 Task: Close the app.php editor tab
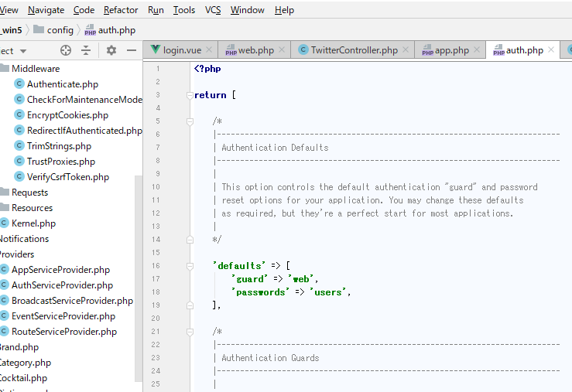[477, 50]
